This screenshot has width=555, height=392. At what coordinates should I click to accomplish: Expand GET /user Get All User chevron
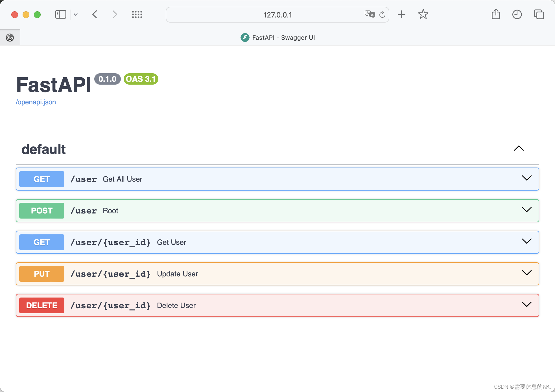tap(527, 178)
